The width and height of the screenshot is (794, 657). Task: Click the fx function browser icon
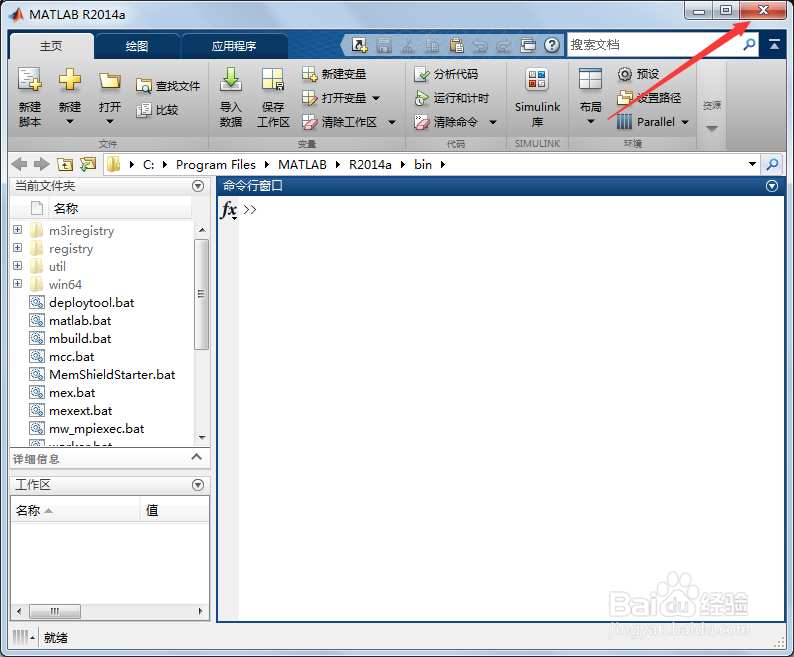pos(229,209)
